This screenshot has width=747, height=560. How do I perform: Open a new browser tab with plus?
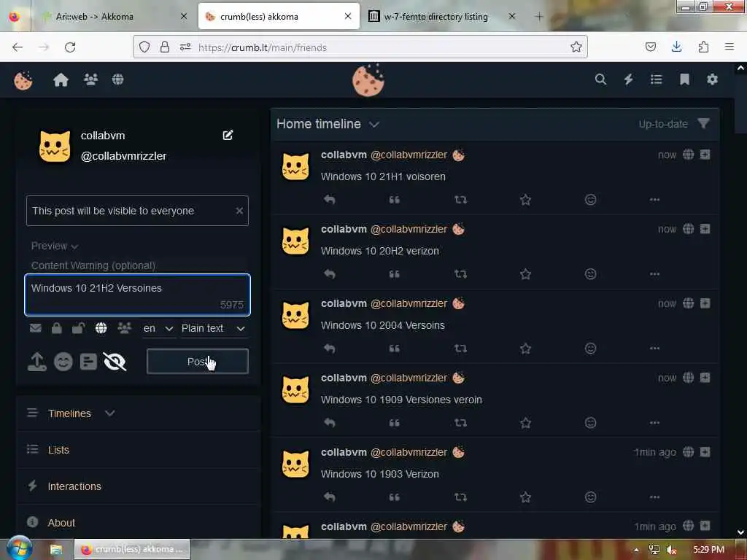[539, 17]
